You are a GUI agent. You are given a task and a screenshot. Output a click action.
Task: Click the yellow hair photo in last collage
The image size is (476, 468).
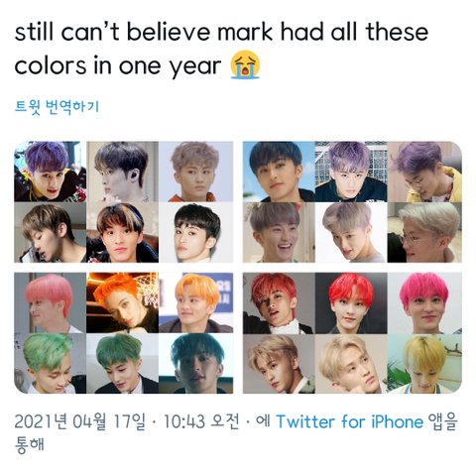tap(424, 363)
